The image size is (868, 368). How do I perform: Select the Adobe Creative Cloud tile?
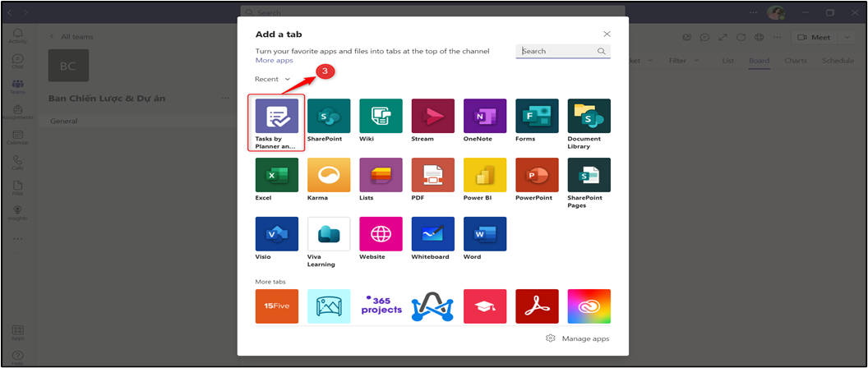[x=589, y=306]
